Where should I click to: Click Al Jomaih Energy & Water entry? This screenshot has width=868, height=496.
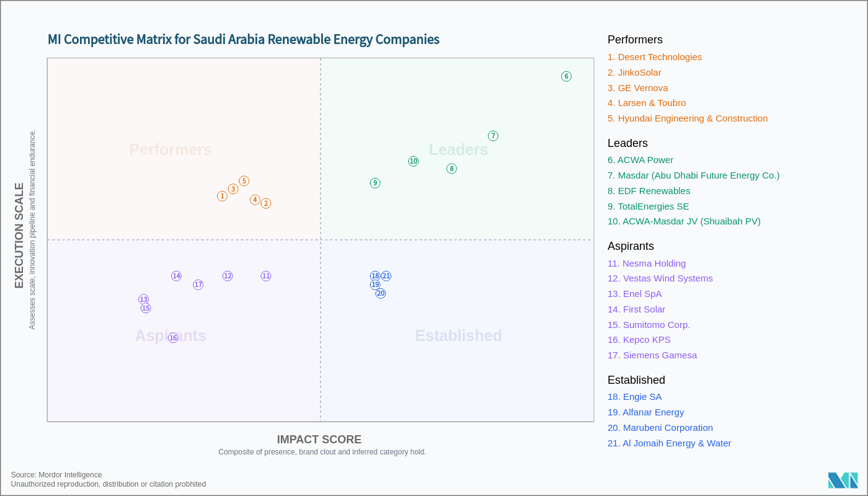[669, 443]
